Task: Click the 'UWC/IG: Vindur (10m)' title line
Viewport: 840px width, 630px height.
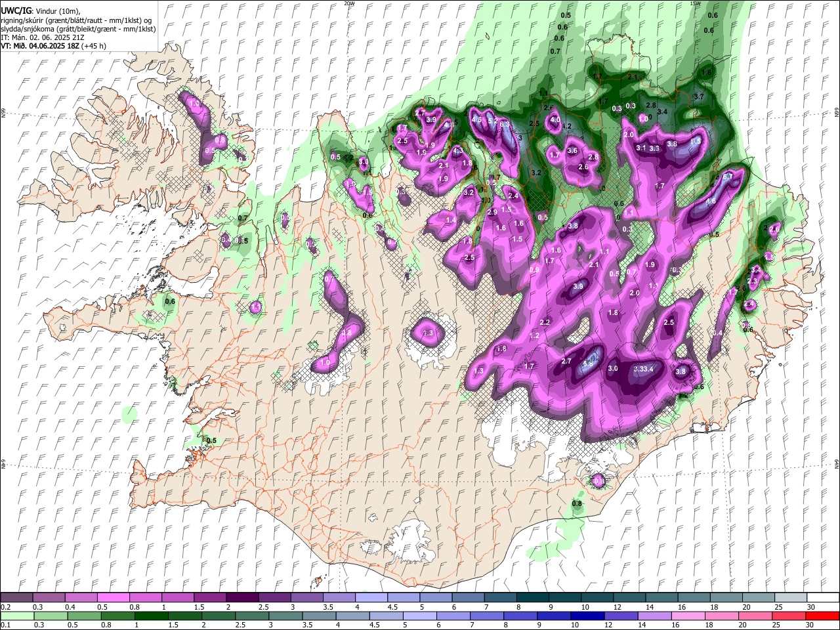Action: coord(41,11)
